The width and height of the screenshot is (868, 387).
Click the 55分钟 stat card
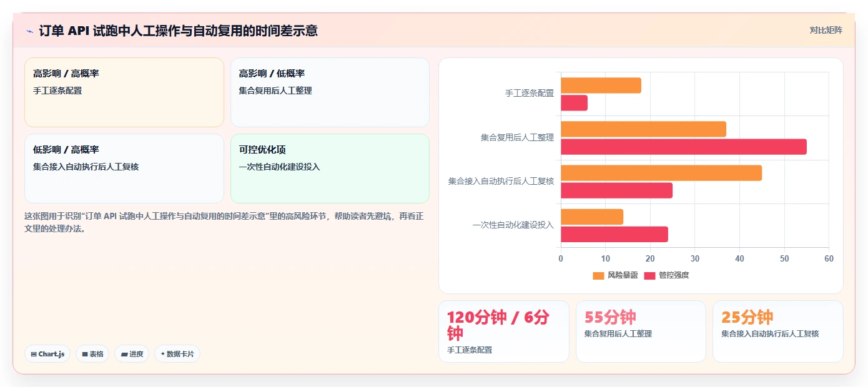[x=641, y=331]
